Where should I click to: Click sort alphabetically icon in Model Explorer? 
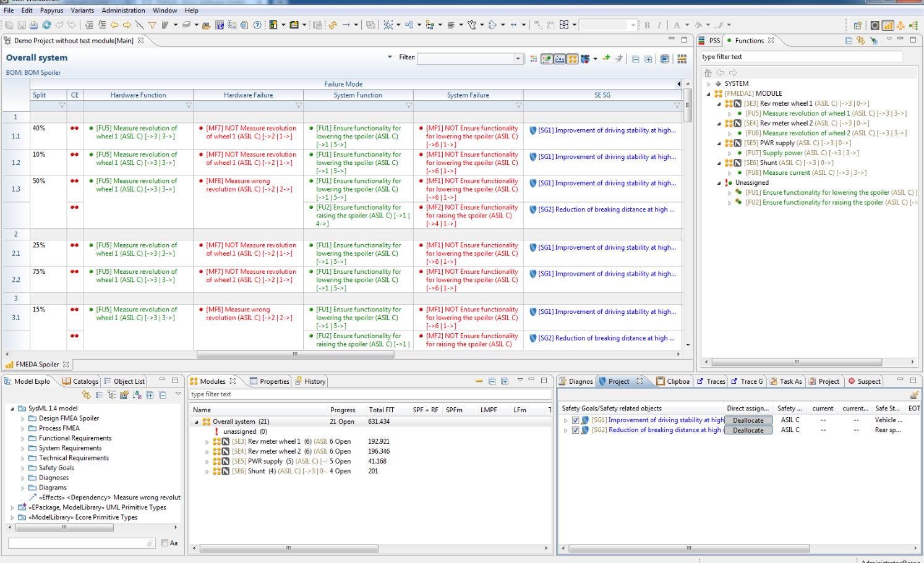coord(137,395)
